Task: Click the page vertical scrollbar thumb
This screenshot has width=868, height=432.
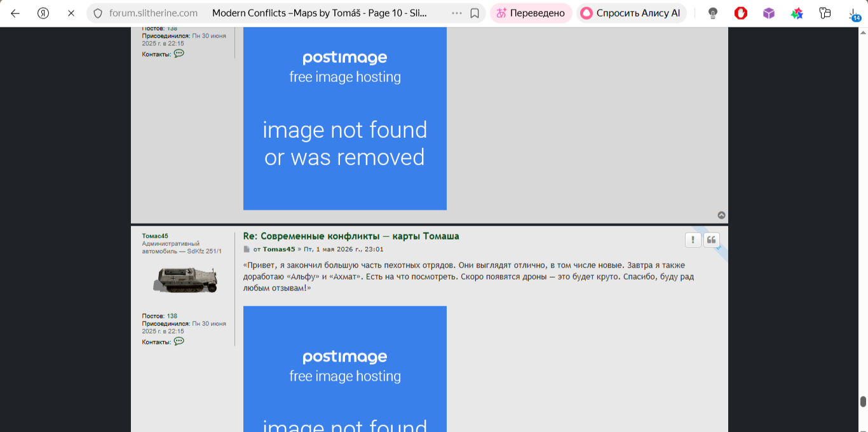Action: pos(863,402)
